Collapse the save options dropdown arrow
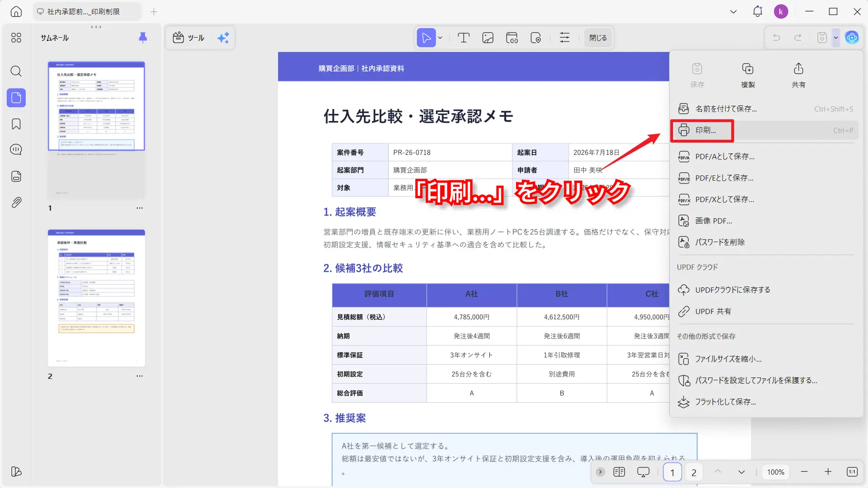 tap(836, 37)
